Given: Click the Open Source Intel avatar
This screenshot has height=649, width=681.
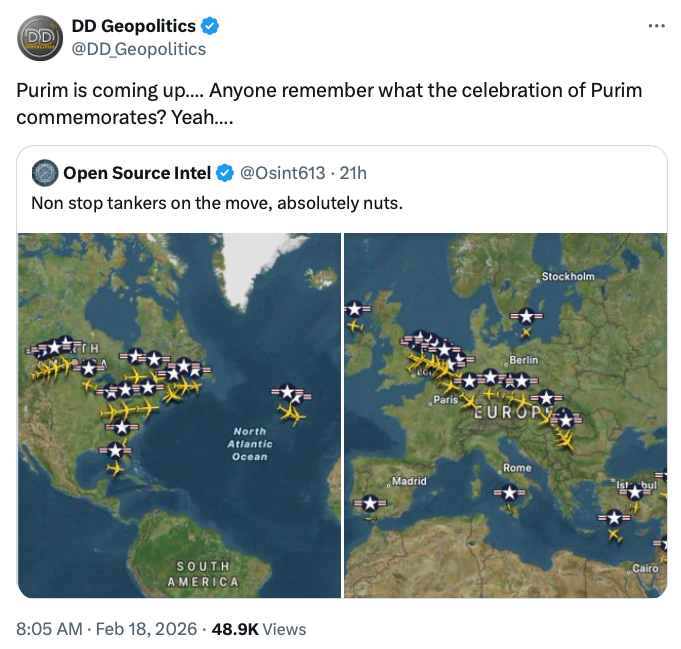Looking at the screenshot, I should (45, 173).
